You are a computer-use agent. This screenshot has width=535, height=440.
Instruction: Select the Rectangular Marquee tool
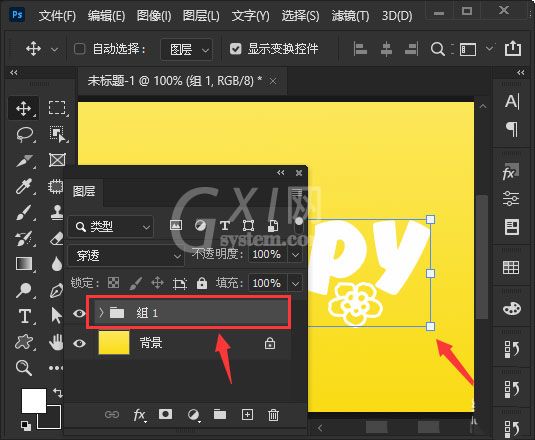(57, 108)
